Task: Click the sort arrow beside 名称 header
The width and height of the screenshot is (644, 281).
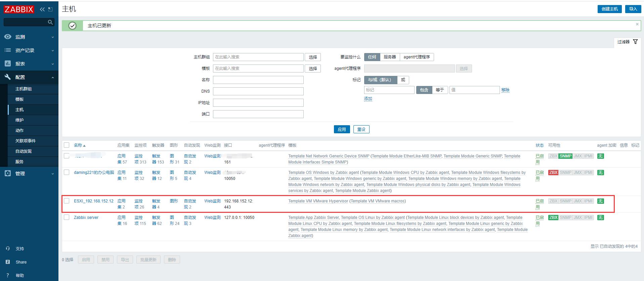Action: point(84,146)
